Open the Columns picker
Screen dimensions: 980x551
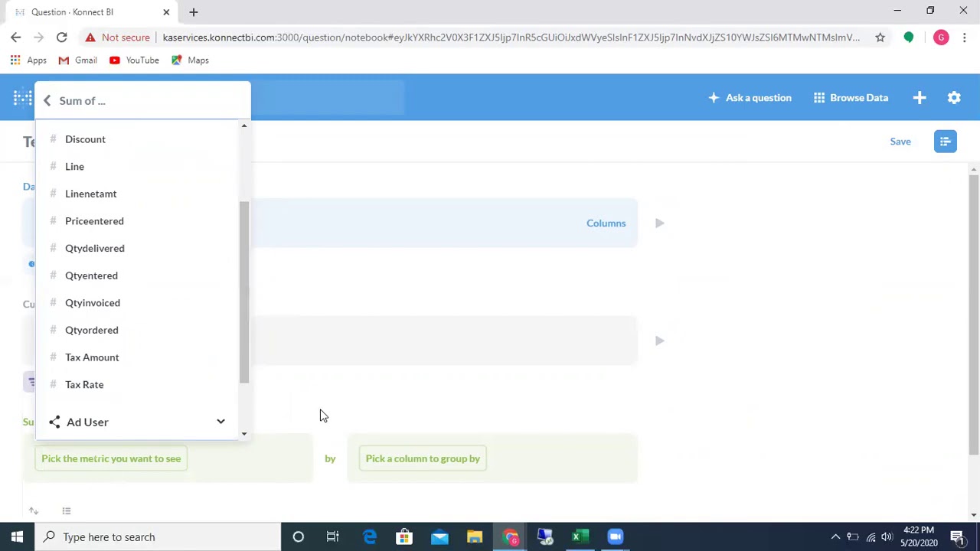click(606, 223)
